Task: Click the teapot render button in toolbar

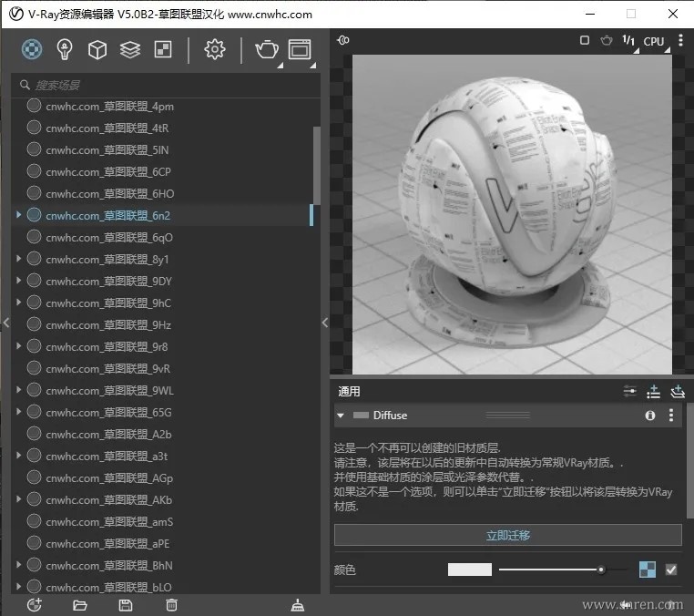Action: click(267, 49)
